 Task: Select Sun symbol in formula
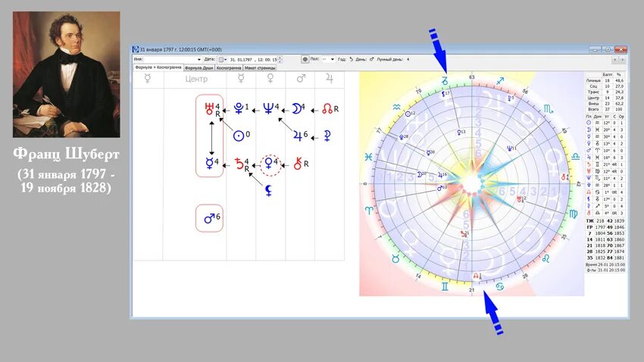pos(239,136)
